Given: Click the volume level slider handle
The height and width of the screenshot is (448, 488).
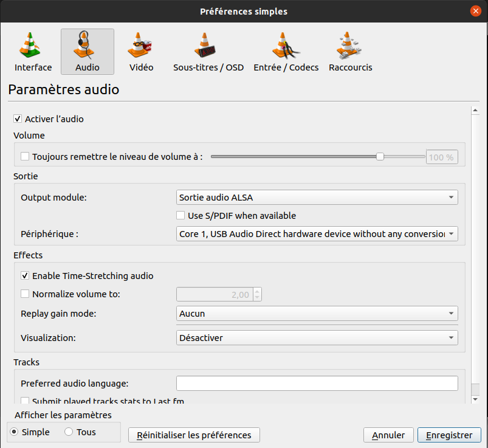Looking at the screenshot, I should [x=380, y=157].
